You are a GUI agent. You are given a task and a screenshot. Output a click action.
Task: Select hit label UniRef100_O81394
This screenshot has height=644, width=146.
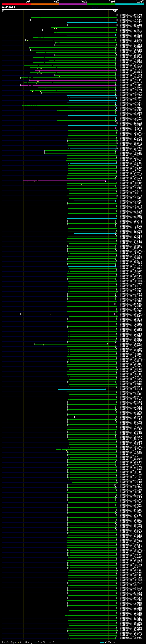click(x=131, y=113)
